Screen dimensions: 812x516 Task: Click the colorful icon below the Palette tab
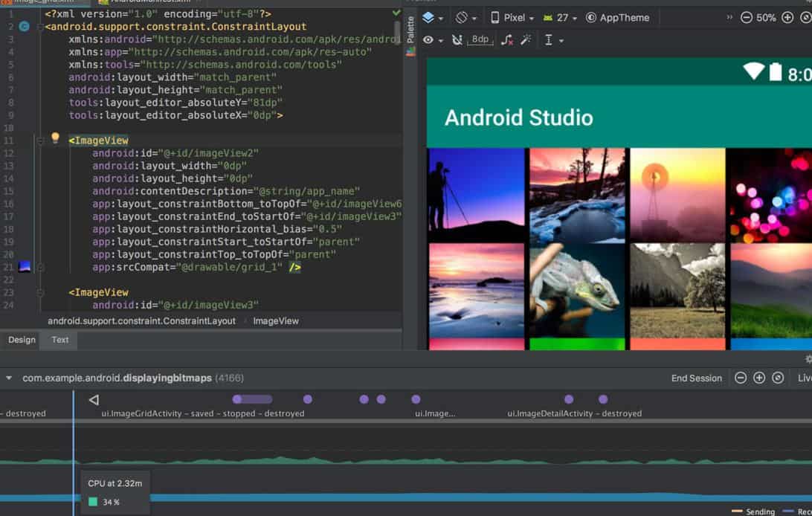pyautogui.click(x=410, y=52)
